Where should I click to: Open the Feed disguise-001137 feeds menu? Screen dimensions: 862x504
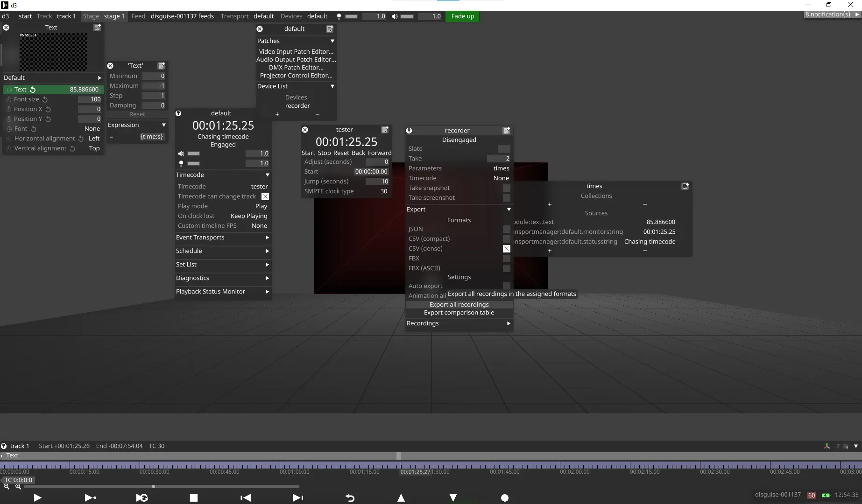point(182,16)
